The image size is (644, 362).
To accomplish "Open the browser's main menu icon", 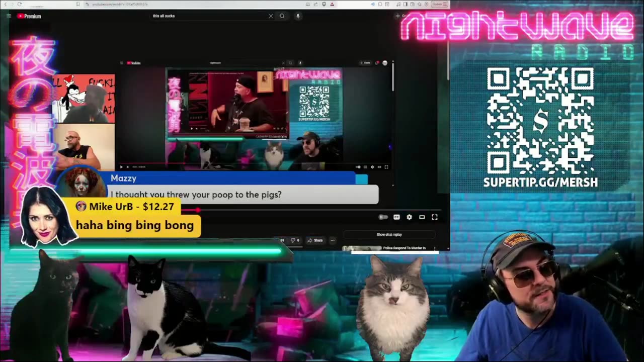I will pyautogui.click(x=445, y=4).
